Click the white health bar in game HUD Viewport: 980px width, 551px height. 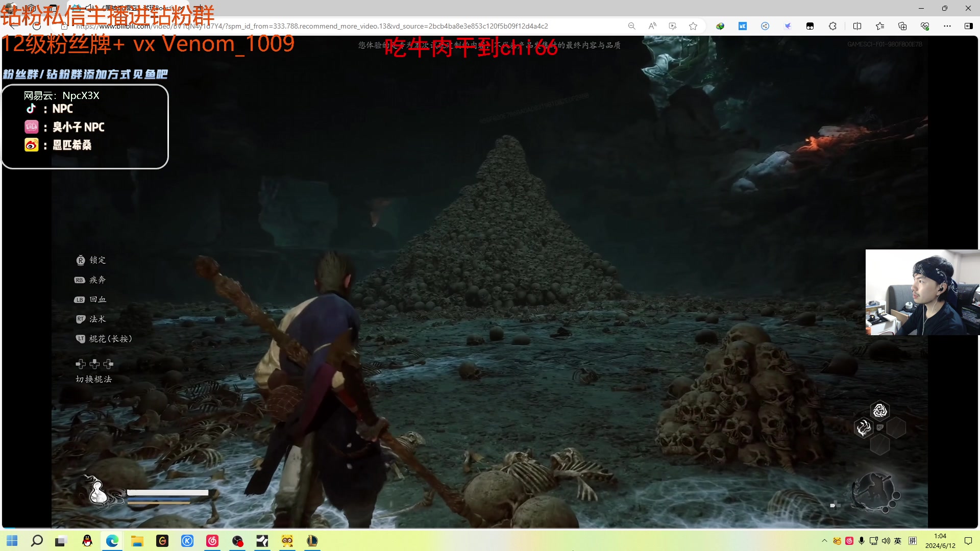click(167, 493)
